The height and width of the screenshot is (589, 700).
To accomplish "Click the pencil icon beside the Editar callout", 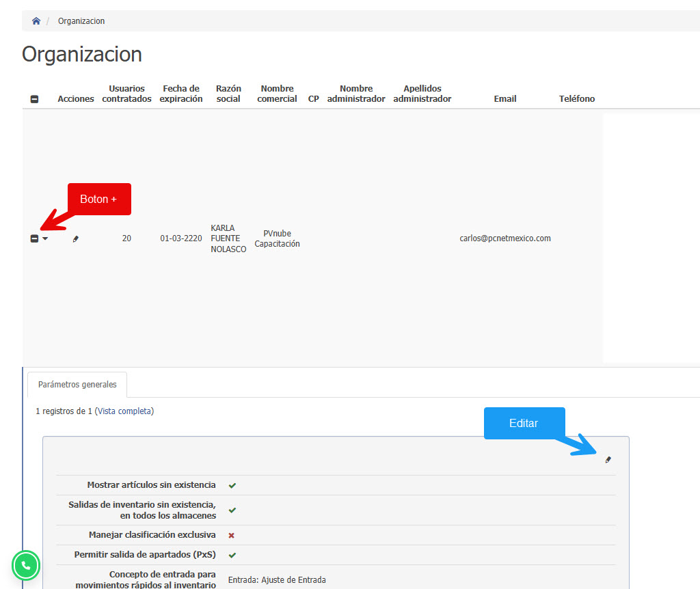I will tap(608, 460).
